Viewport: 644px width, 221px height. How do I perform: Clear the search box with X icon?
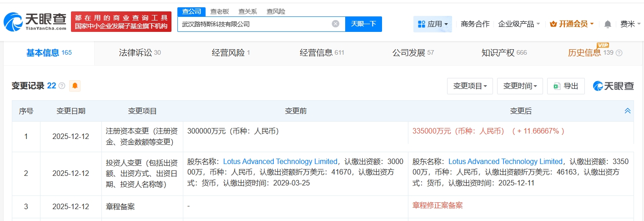click(x=336, y=24)
